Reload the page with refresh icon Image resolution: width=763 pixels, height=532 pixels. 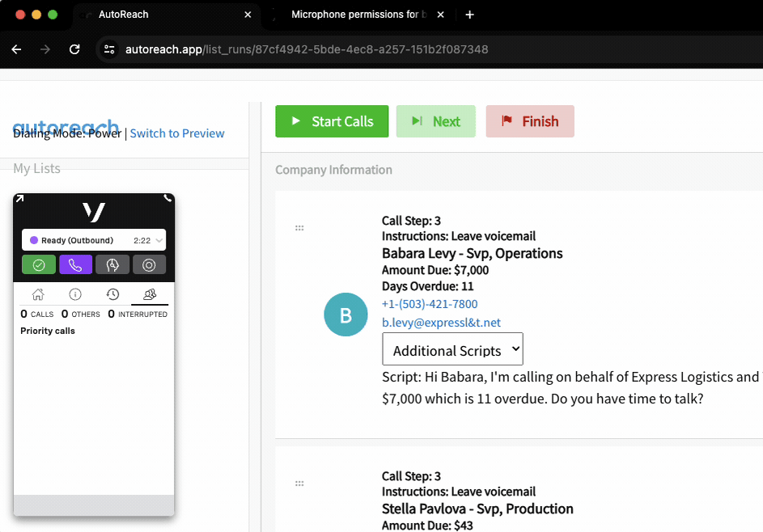(74, 49)
